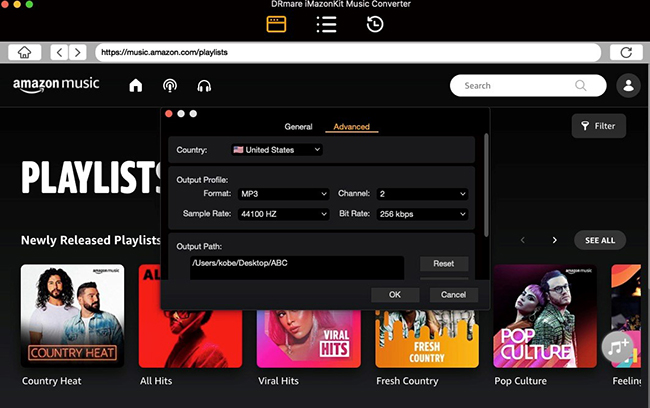Open the conversion history icon
Image resolution: width=650 pixels, height=408 pixels.
point(375,24)
